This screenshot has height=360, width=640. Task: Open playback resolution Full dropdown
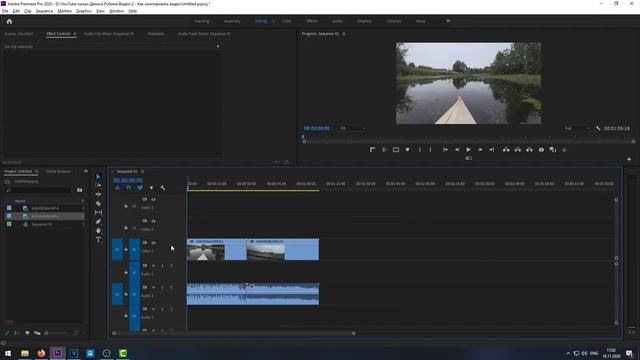577,128
